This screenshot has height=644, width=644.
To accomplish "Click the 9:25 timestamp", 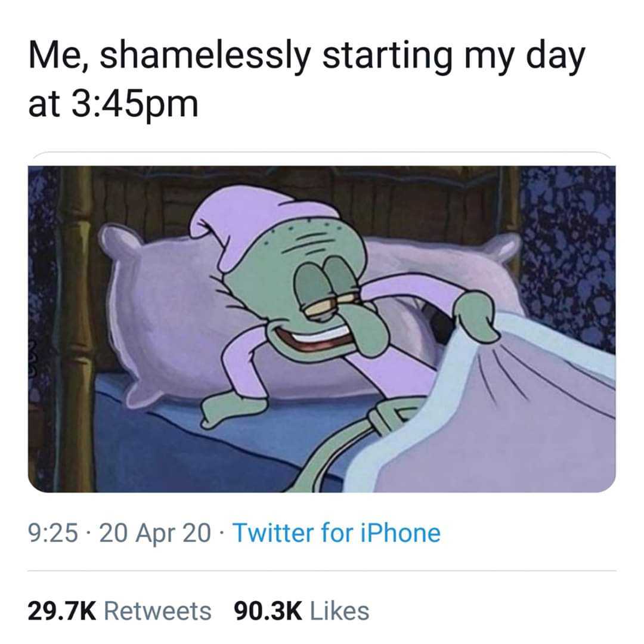I will point(53,533).
